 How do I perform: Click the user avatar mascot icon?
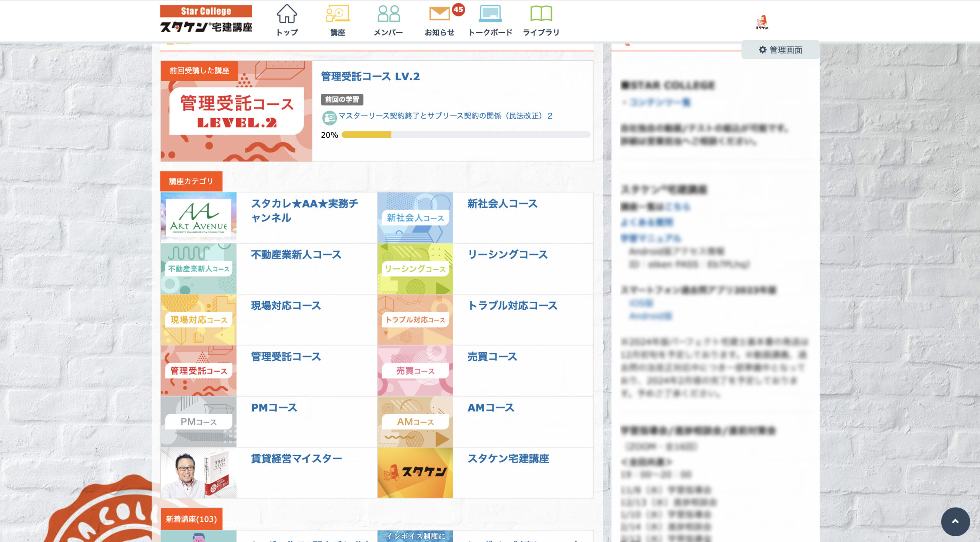762,22
